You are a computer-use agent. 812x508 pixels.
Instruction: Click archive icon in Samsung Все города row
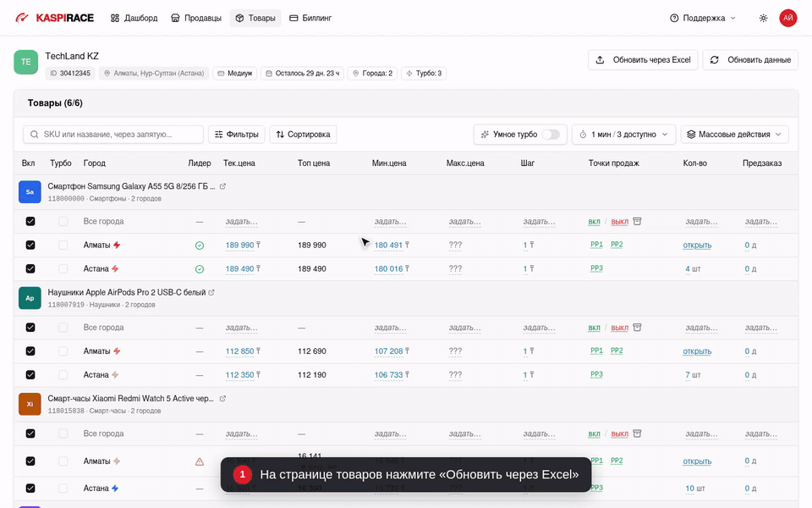coord(638,221)
